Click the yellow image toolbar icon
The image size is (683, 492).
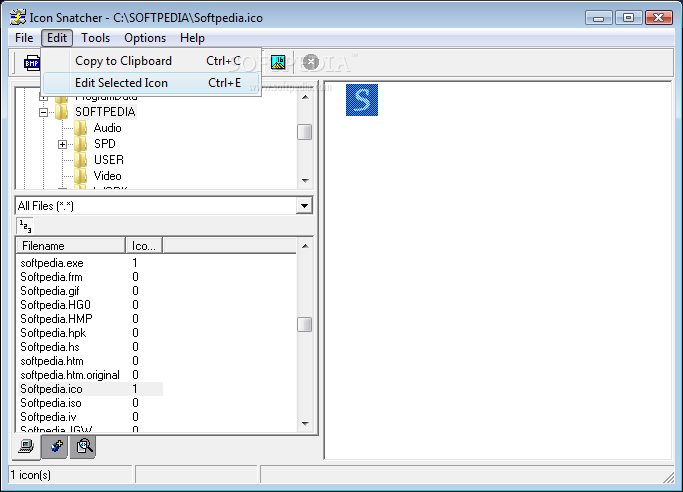pos(278,62)
